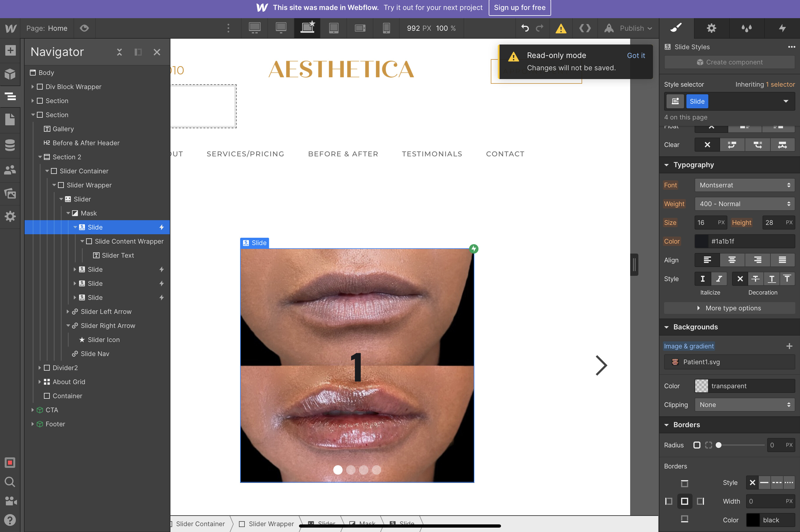This screenshot has height=532, width=800.
Task: Open the Interactions lightning tab
Action: click(782, 28)
